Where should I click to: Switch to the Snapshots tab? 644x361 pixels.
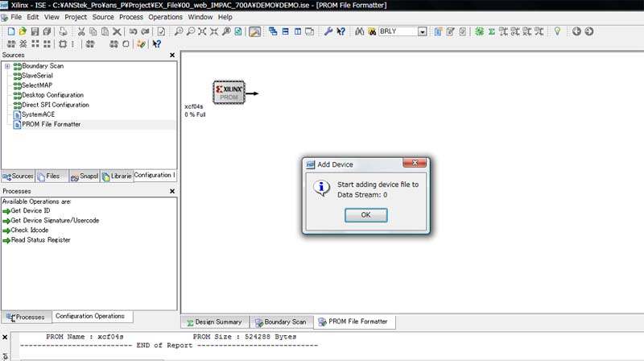(85, 176)
